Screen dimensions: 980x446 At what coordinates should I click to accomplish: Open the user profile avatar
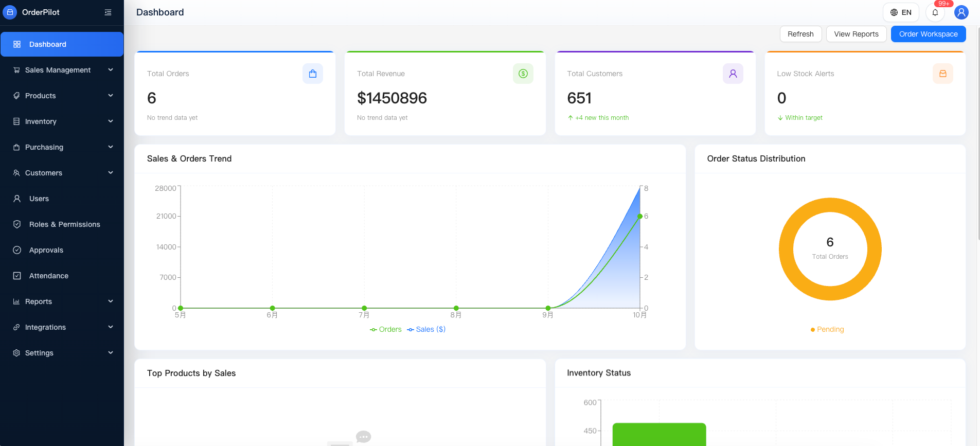point(961,12)
